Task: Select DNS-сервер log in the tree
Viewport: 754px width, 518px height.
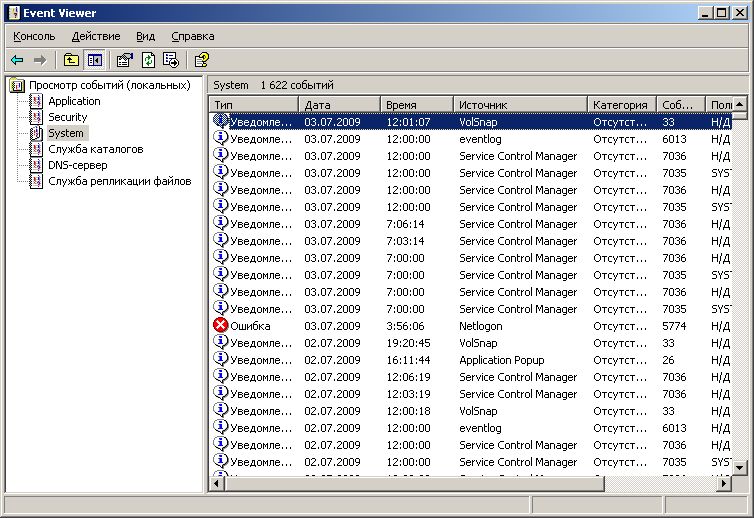Action: click(78, 165)
